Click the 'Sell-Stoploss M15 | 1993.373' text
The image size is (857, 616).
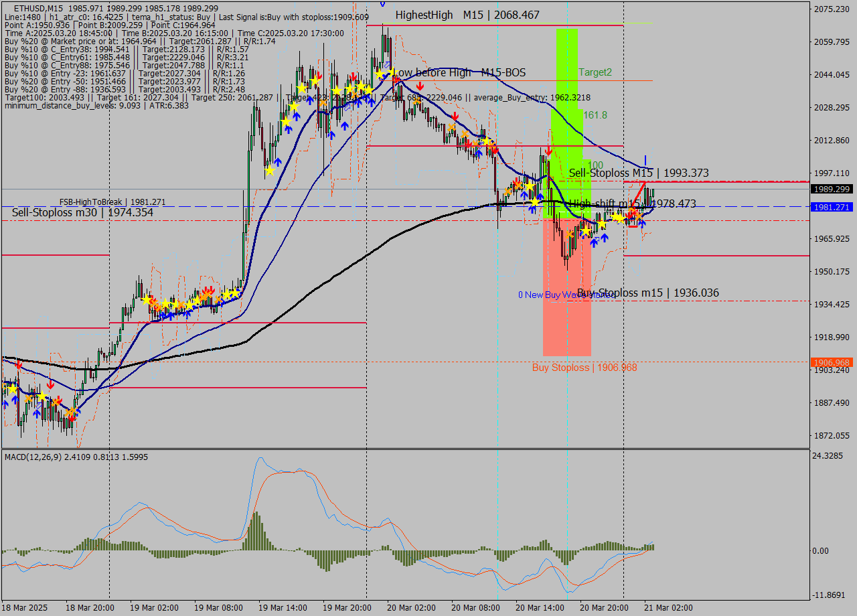pyautogui.click(x=639, y=173)
